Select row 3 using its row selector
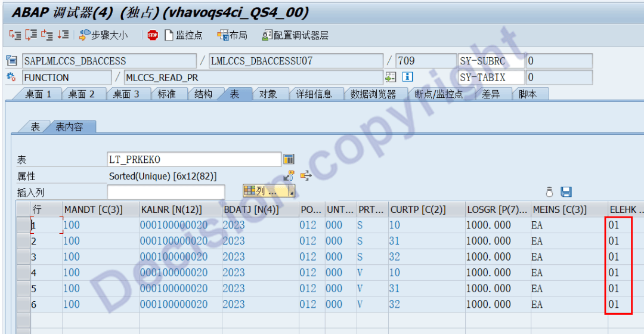This screenshot has height=334, width=644. click(x=23, y=257)
